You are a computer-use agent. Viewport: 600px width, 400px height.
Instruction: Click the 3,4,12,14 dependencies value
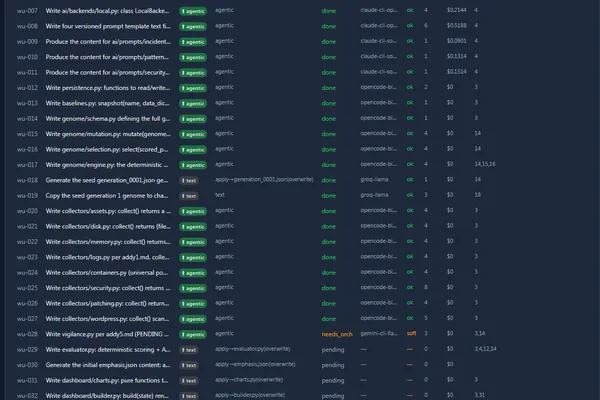[485, 349]
